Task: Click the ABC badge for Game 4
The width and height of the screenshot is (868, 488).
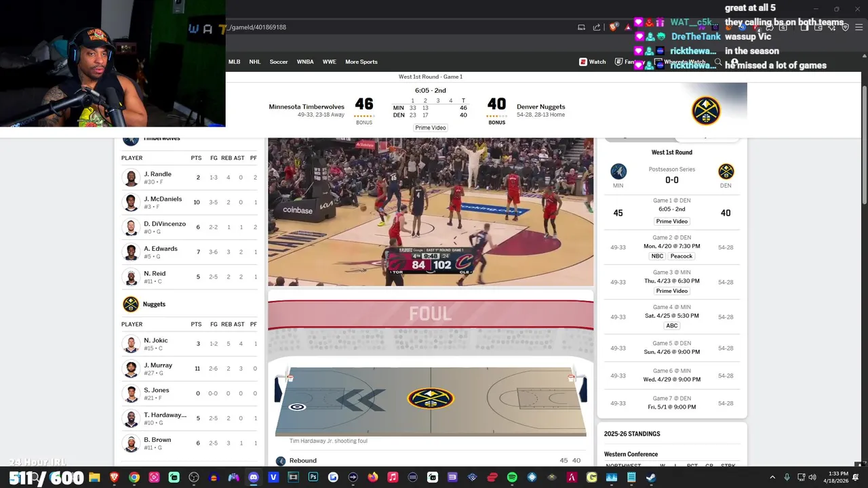Action: pos(672,325)
